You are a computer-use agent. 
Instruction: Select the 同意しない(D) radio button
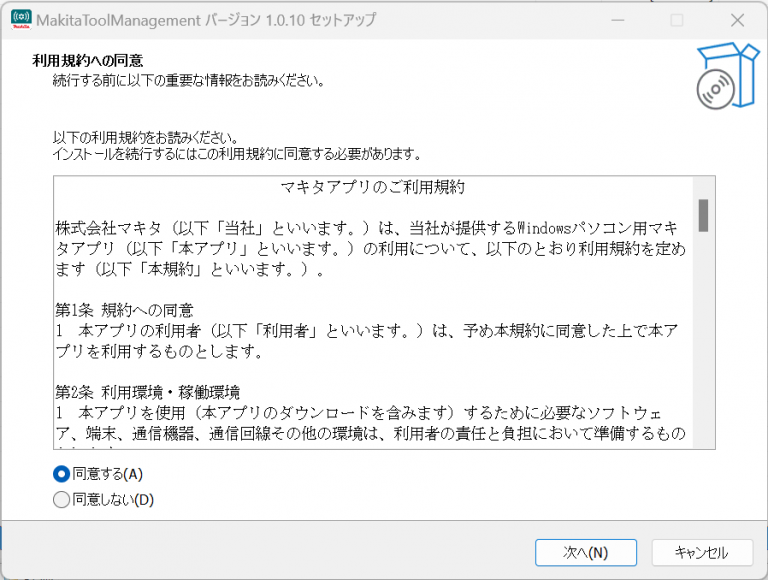(x=62, y=499)
